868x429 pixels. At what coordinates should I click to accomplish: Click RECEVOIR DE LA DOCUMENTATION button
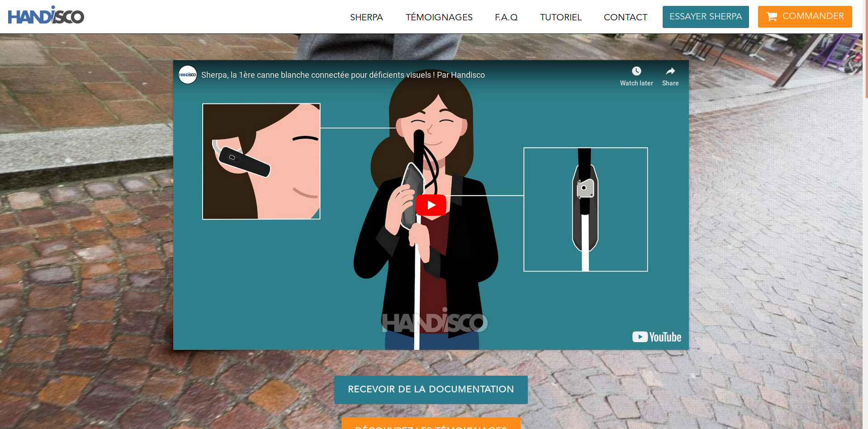[431, 390]
